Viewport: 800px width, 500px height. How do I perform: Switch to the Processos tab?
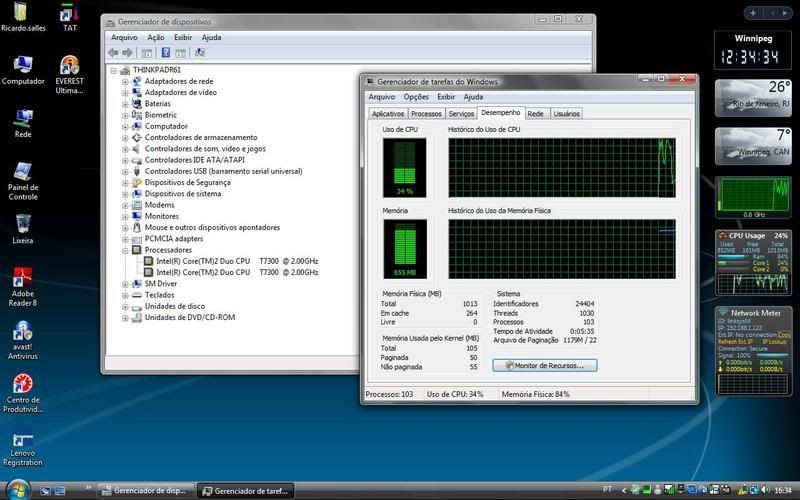tap(426, 114)
